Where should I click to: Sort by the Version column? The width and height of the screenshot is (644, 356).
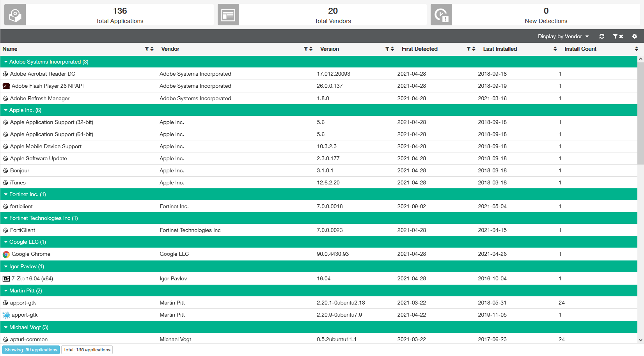(392, 49)
